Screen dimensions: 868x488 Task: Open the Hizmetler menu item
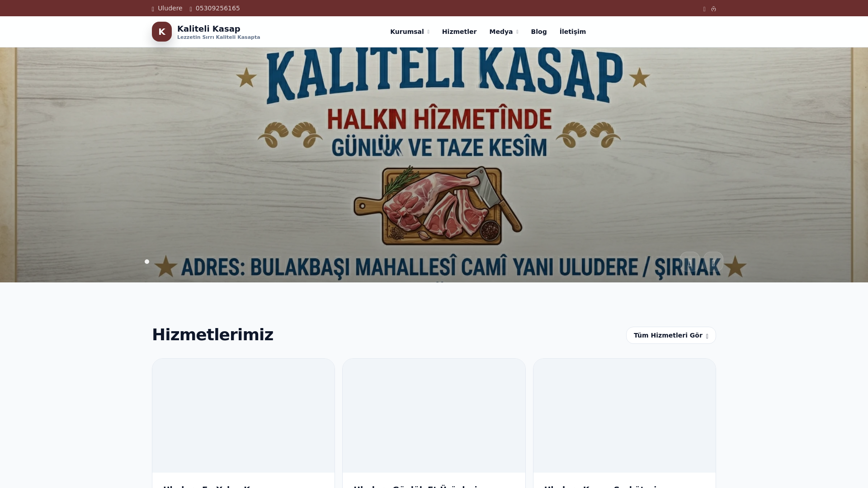459,32
